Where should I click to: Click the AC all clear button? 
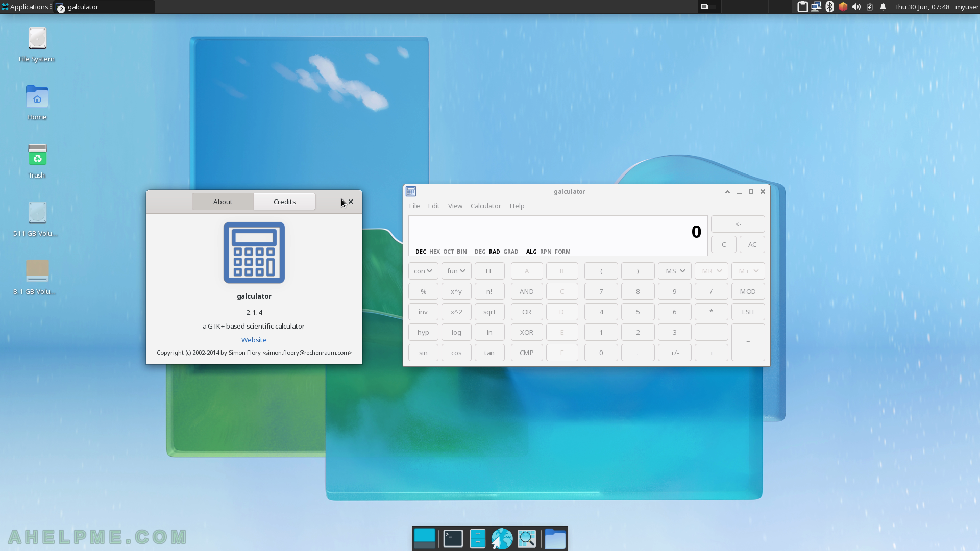click(x=752, y=244)
